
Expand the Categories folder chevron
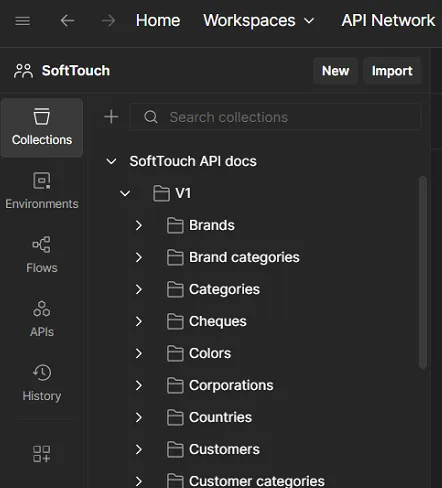pyautogui.click(x=139, y=289)
